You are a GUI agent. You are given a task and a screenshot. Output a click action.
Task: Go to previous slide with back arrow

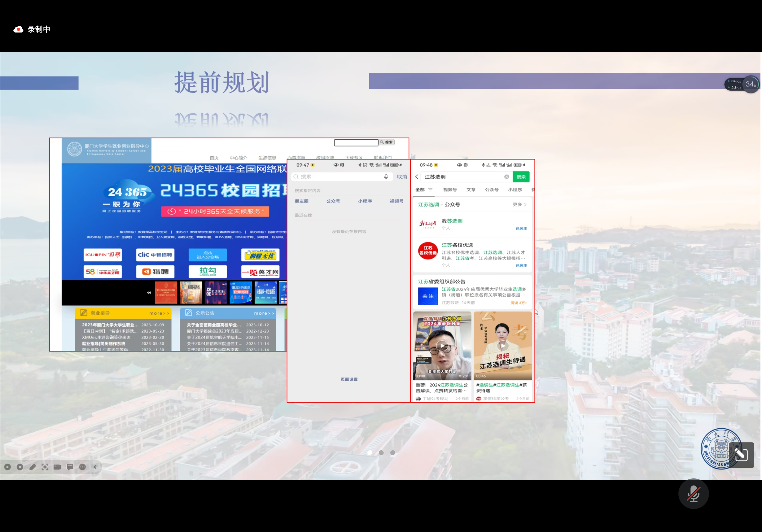[7, 467]
